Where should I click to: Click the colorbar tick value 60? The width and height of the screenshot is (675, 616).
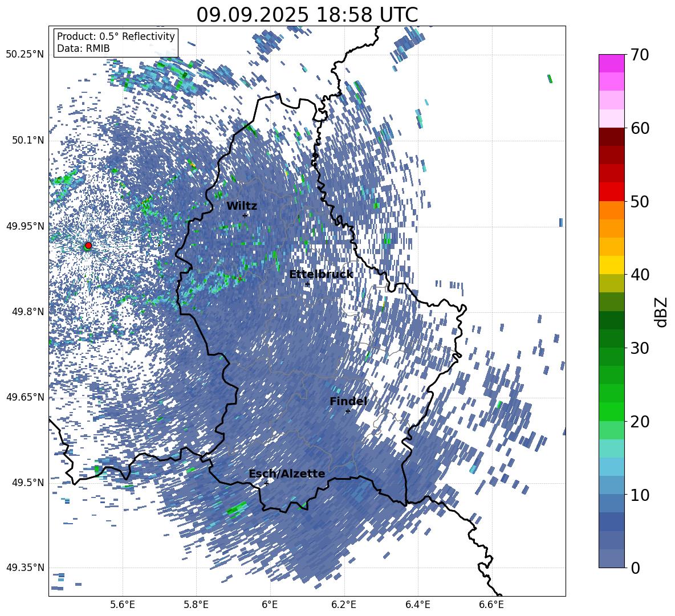point(639,128)
